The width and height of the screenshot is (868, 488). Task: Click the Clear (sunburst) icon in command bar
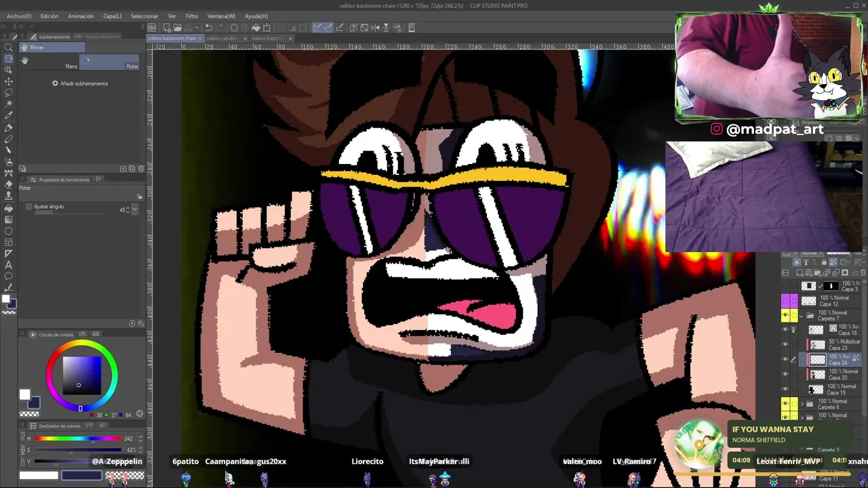click(234, 28)
